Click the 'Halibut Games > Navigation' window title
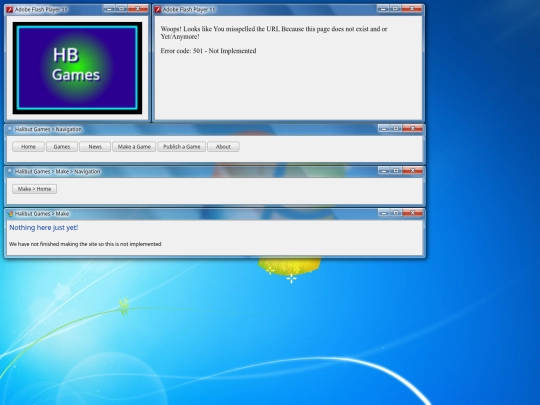Viewport: 540px width, 405px height. 49,129
